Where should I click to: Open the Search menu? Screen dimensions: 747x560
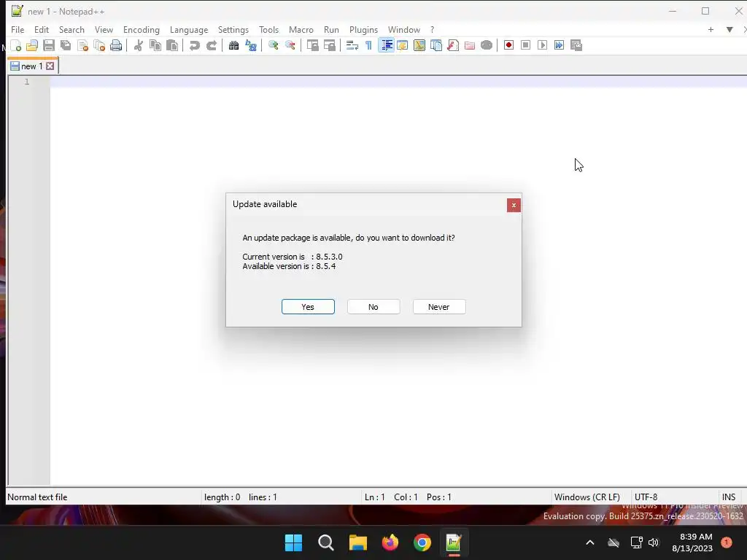click(x=71, y=29)
